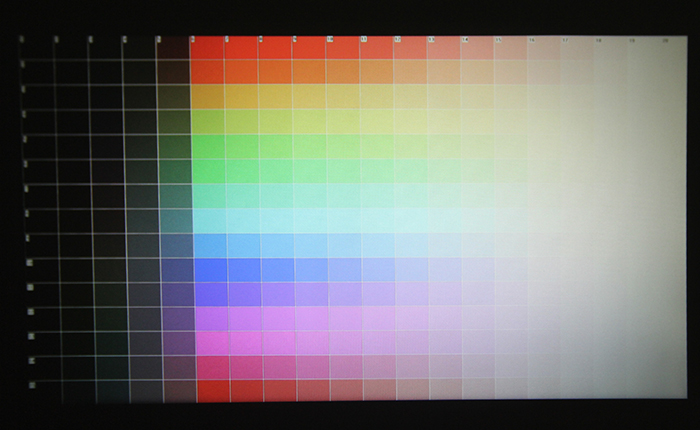The height and width of the screenshot is (430, 700).
Task: Pick the periwinkle swatch in column 10, row 10
Action: (345, 270)
